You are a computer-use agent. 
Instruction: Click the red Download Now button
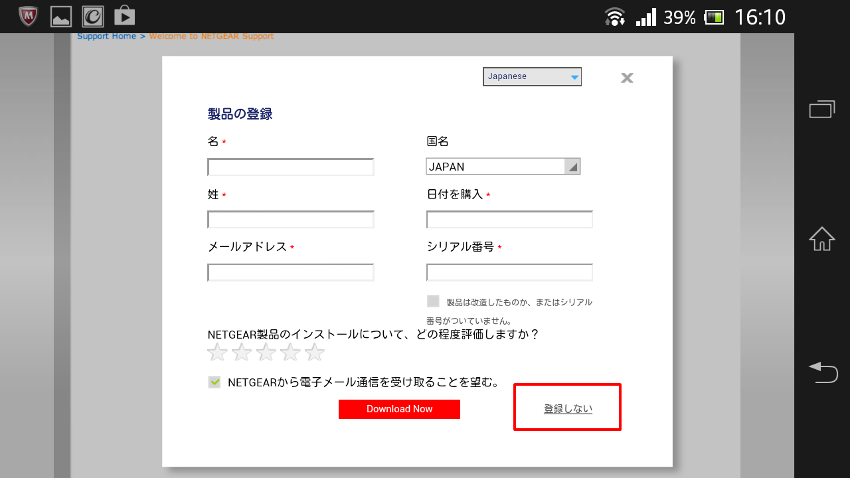coord(400,409)
